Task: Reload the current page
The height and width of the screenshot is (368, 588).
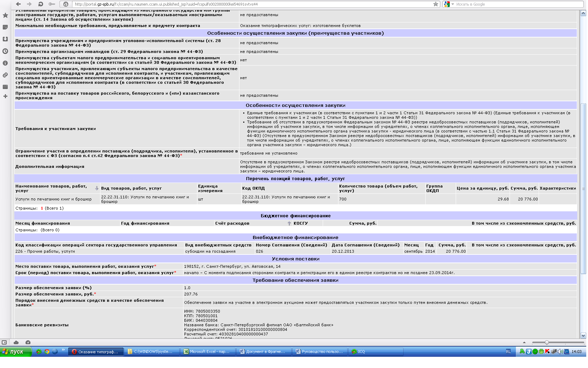Action: [x=41, y=4]
